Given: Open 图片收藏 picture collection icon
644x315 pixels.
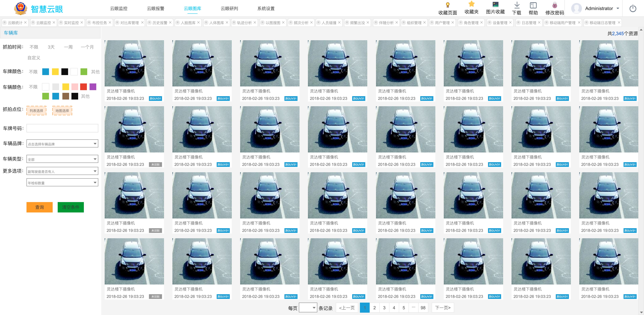Looking at the screenshot, I should coord(495,4).
